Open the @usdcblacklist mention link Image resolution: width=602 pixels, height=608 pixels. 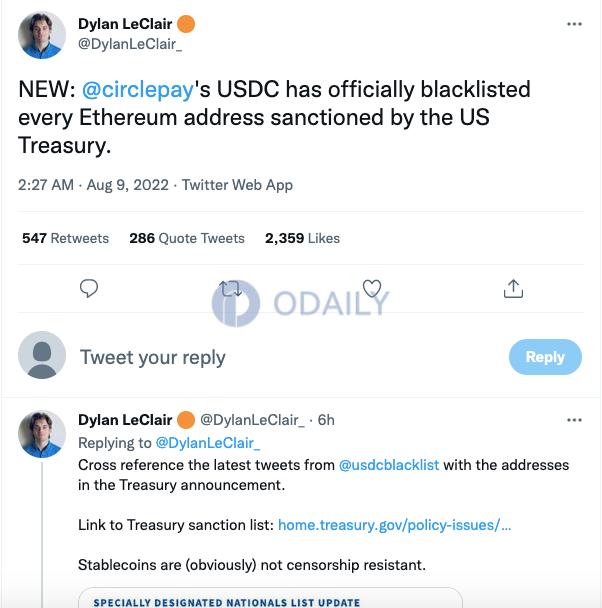coord(389,465)
